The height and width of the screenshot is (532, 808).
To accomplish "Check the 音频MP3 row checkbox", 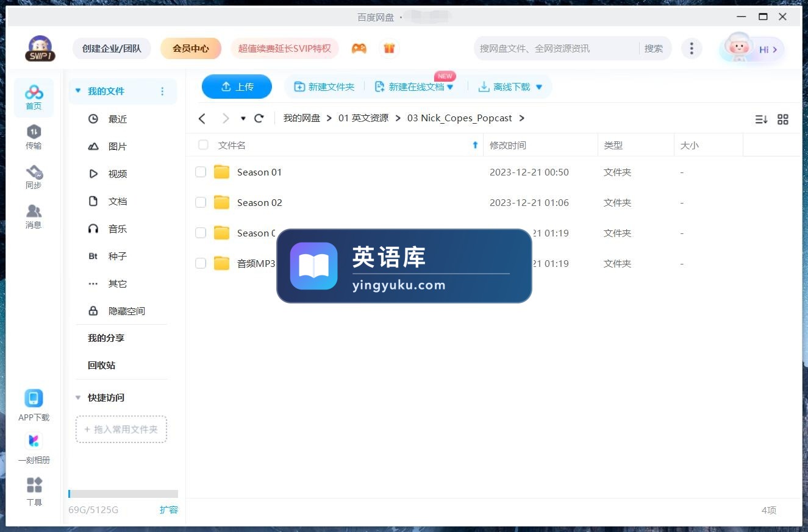I will click(201, 263).
